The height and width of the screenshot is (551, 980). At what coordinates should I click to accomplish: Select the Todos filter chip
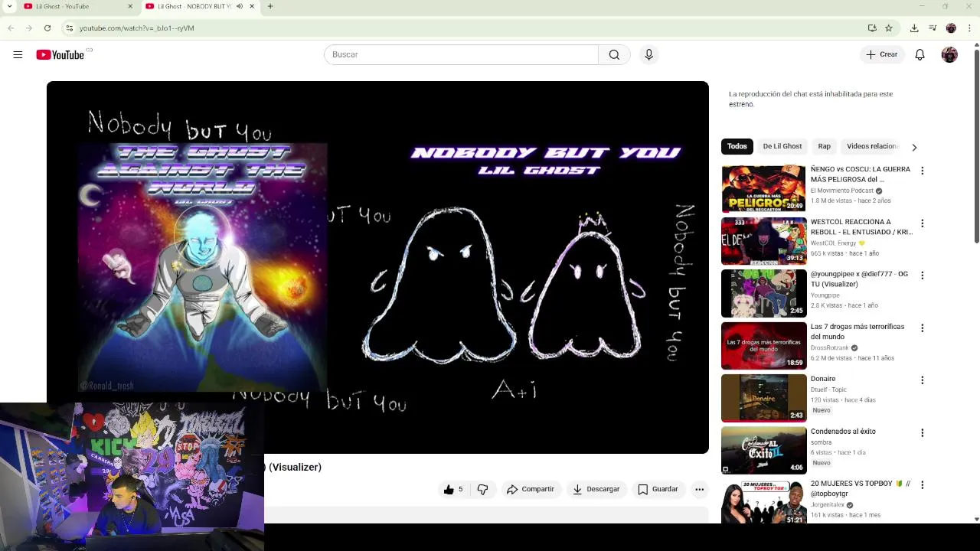pos(737,146)
